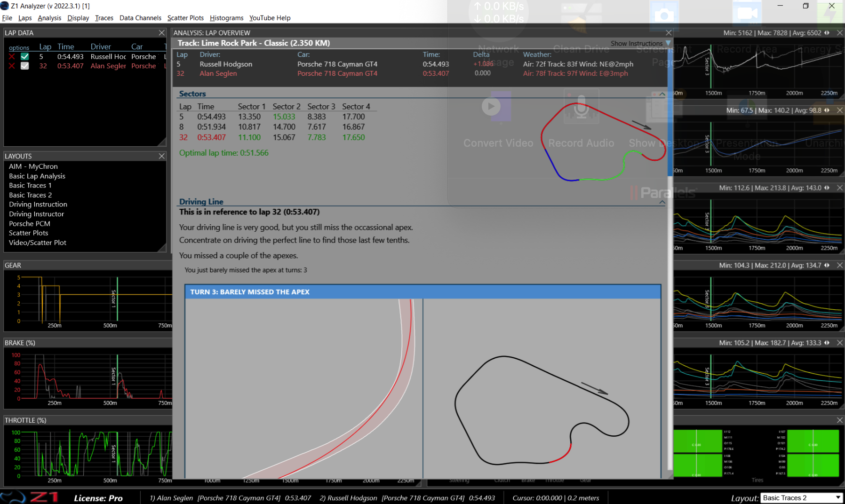Click expand arrows on Avg: 143.0 trace
The height and width of the screenshot is (504, 845).
(x=827, y=188)
